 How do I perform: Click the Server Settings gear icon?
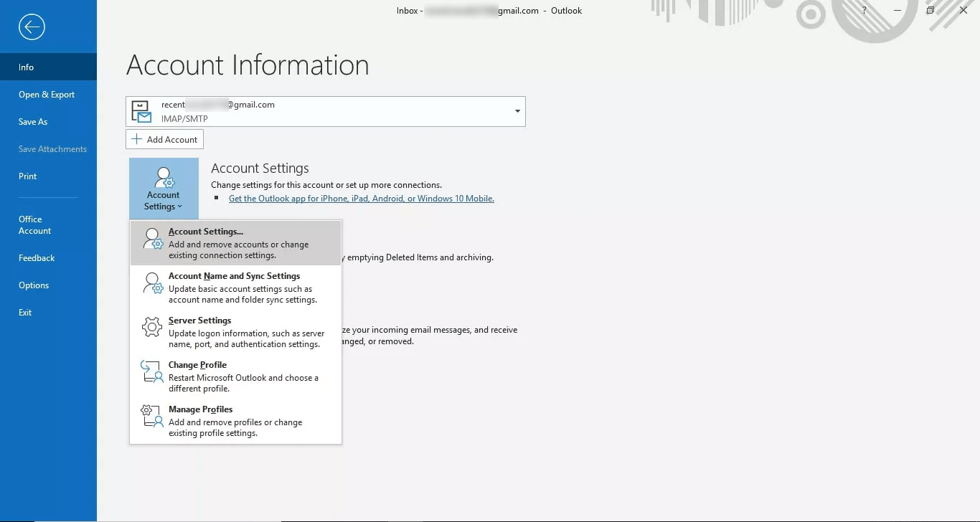point(153,328)
